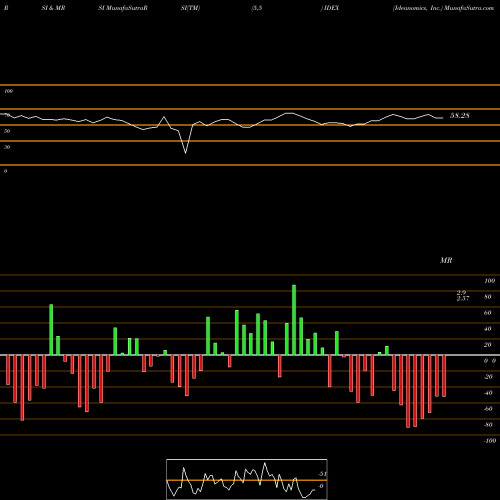Click the tallest green MR histogram bar
500x500 pixels.
pyautogui.click(x=294, y=320)
